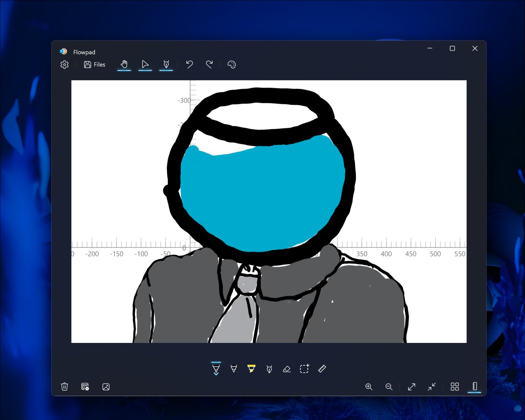Activate the Pan hand tool
Screen dimensions: 525x420
[124, 64]
